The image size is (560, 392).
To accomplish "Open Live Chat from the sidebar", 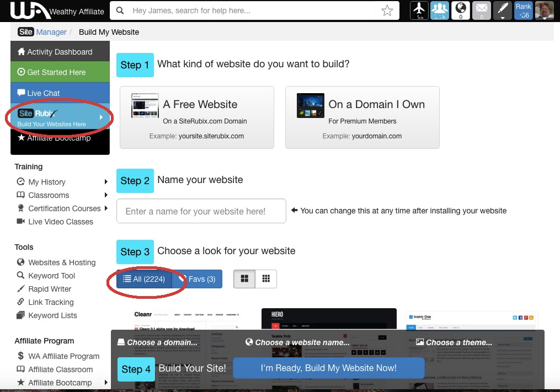I will (60, 93).
